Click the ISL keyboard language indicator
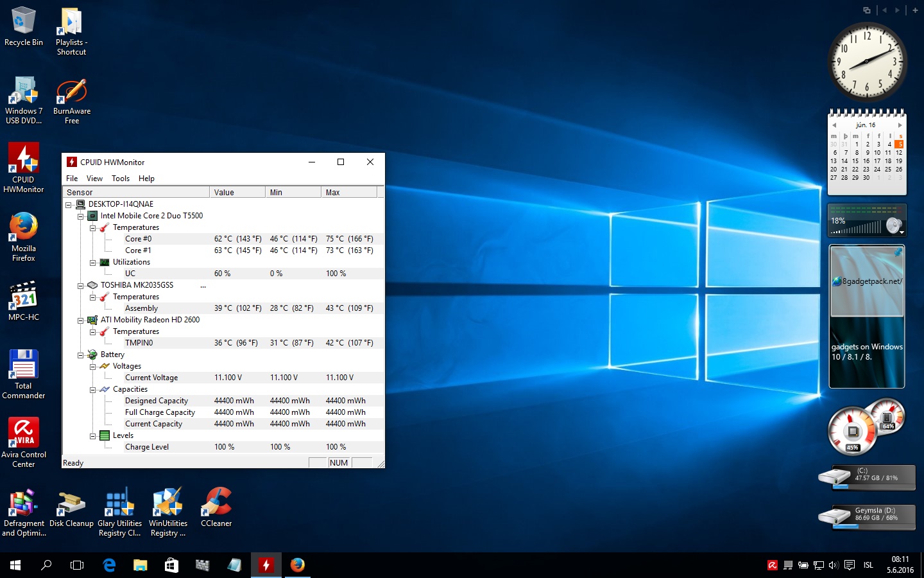Viewport: 924px width, 578px height. 868,565
